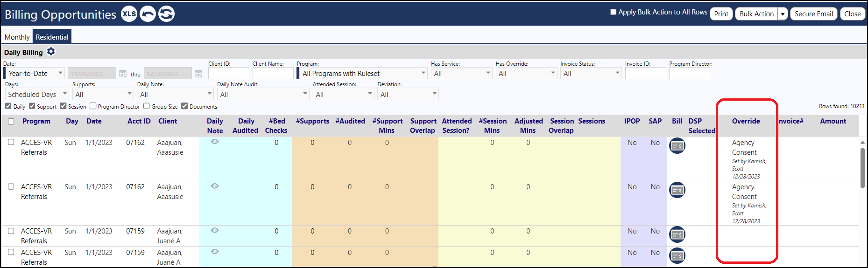Click the Program Director input field
The height and width of the screenshot is (268, 868).
(690, 74)
